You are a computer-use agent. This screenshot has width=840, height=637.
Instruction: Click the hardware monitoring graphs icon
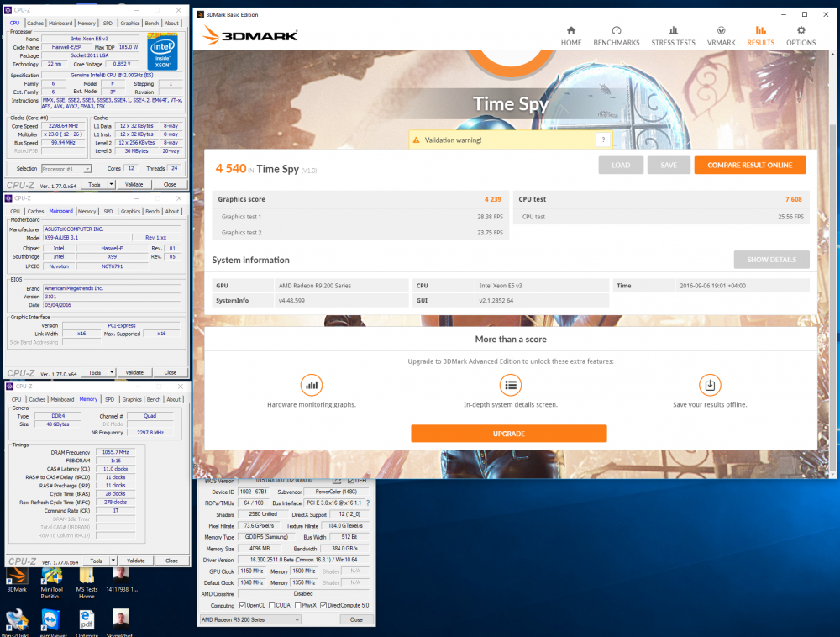312,385
